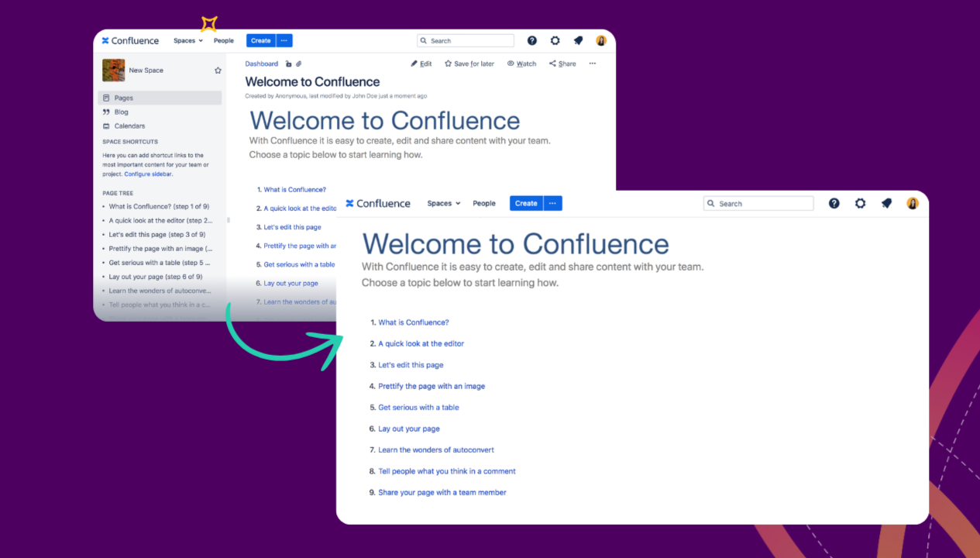Click the Search field in the front window
The width and height of the screenshot is (980, 558).
point(758,203)
